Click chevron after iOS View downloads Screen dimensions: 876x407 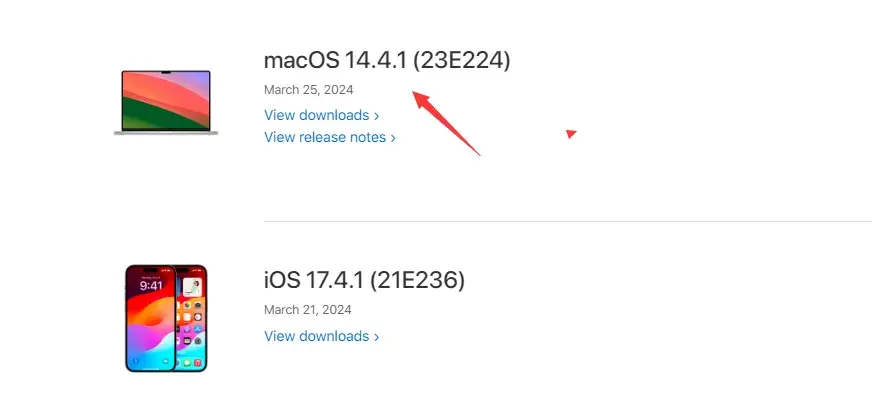coord(376,337)
